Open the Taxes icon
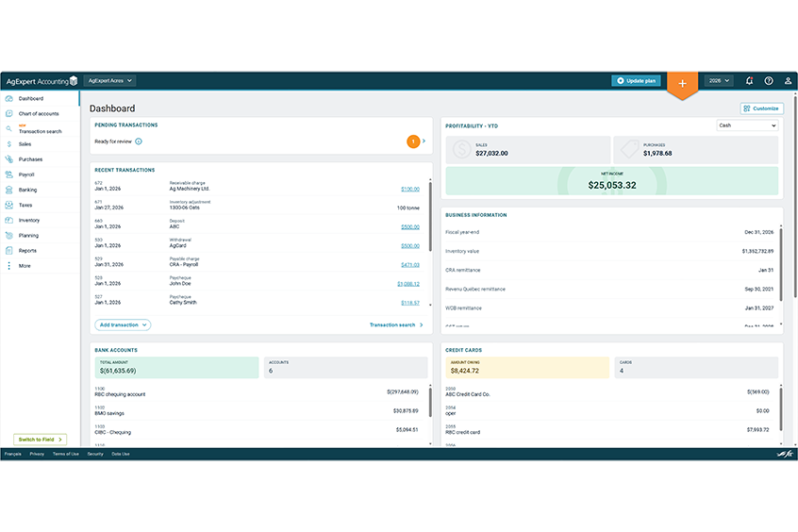This screenshot has width=798, height=532. pyautogui.click(x=8, y=206)
